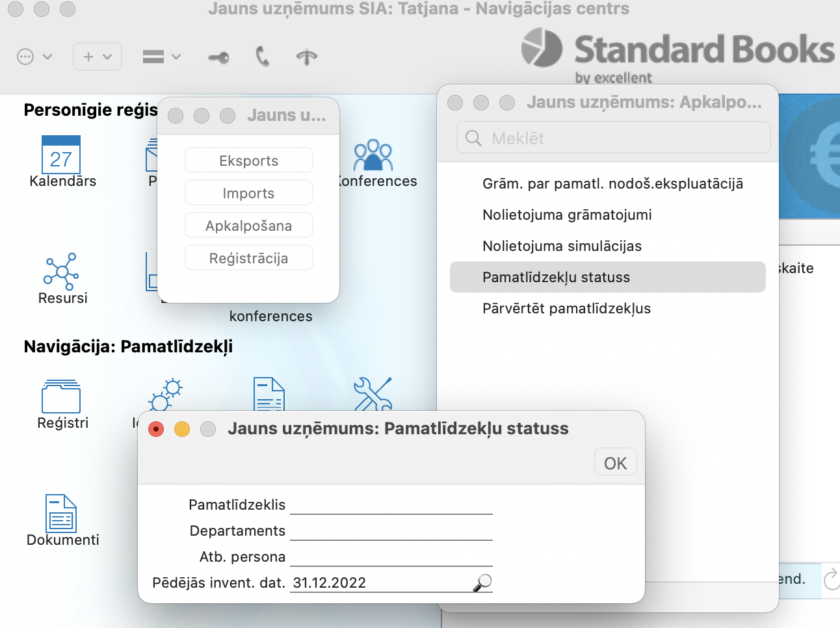Screen dimensions: 840x628
Task: Click the magnifier in the date field
Action: 482,582
